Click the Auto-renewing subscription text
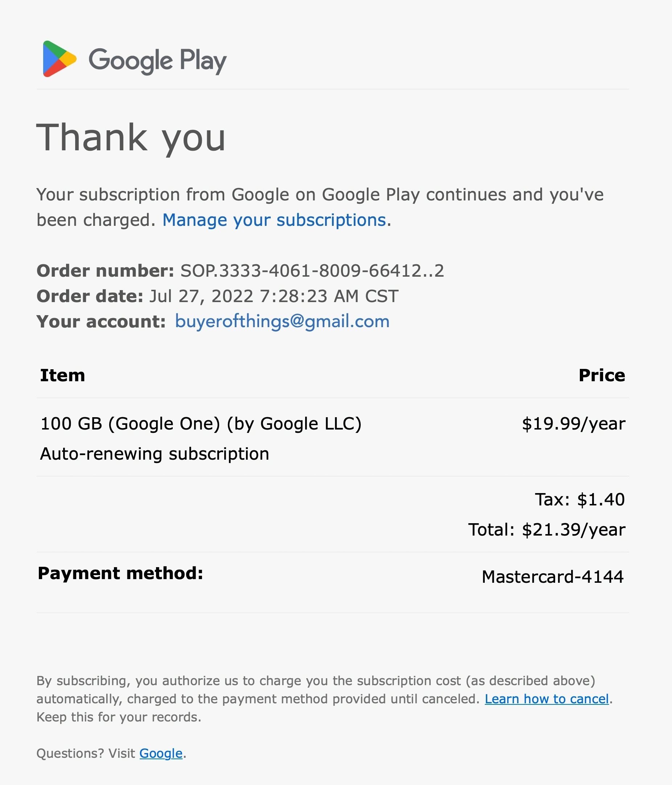This screenshot has height=785, width=672. point(155,454)
